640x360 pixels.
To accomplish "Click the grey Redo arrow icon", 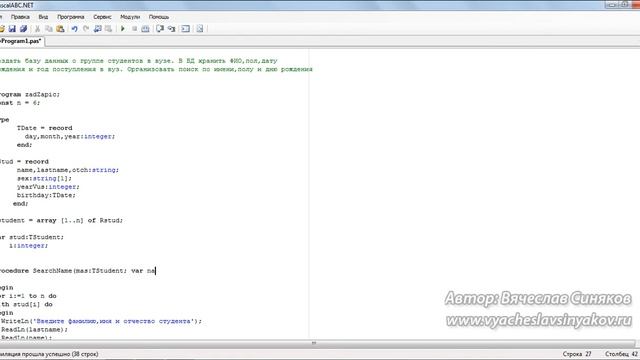I will click(x=86, y=29).
